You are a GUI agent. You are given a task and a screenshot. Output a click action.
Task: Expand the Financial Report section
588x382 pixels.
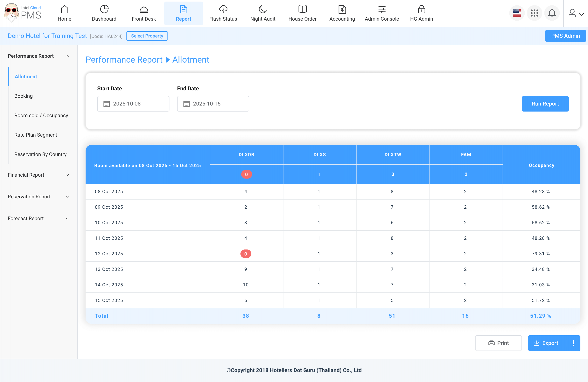(67, 175)
